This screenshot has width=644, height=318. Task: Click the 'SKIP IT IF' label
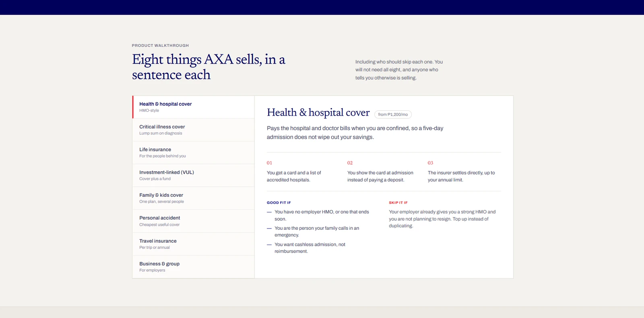pyautogui.click(x=398, y=203)
